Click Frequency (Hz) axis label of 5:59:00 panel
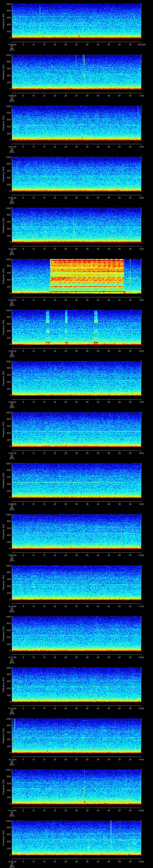The height and width of the screenshot is (868, 153). click(4, 21)
